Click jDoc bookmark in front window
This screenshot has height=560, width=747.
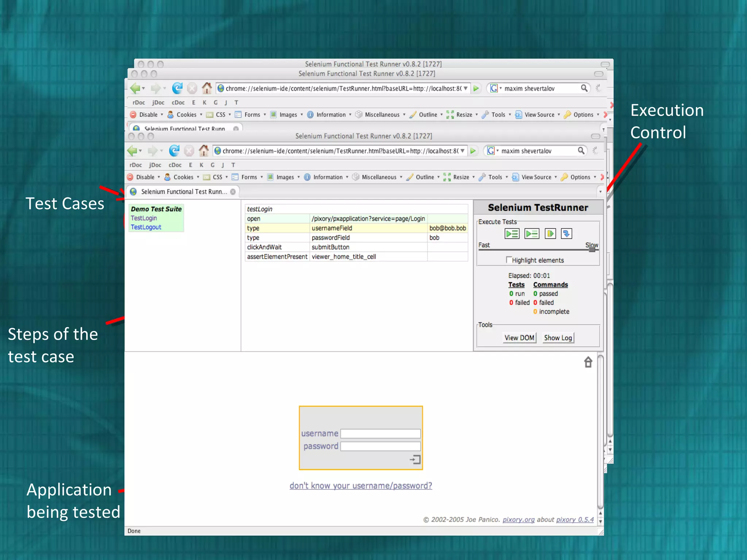[x=155, y=165]
